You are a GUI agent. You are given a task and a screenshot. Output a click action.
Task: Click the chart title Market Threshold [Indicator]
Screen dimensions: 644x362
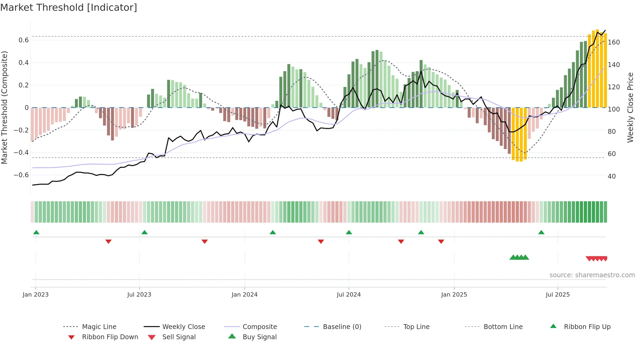click(69, 8)
